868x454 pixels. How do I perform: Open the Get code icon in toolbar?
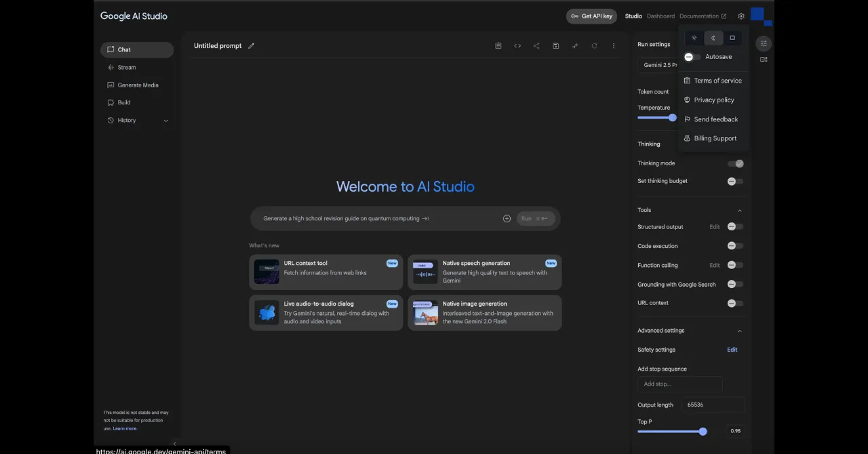517,46
